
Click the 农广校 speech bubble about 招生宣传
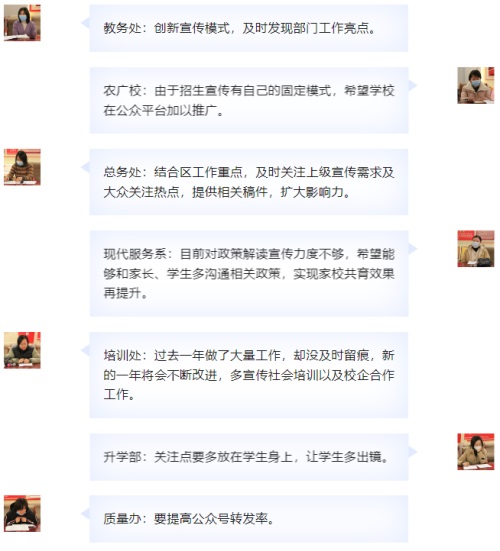[249, 100]
